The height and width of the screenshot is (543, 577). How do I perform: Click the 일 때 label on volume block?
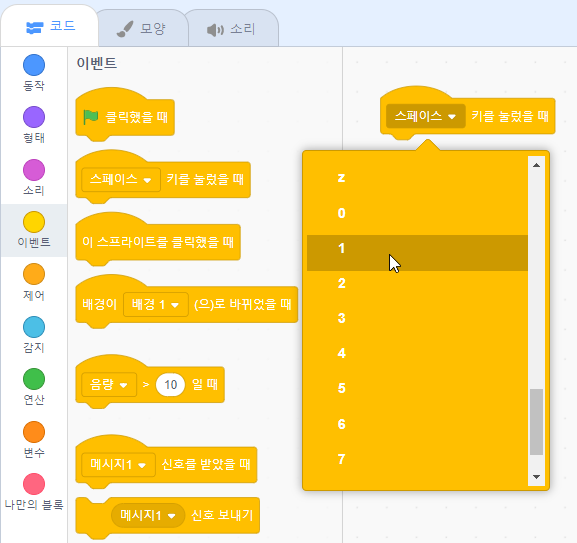205,385
